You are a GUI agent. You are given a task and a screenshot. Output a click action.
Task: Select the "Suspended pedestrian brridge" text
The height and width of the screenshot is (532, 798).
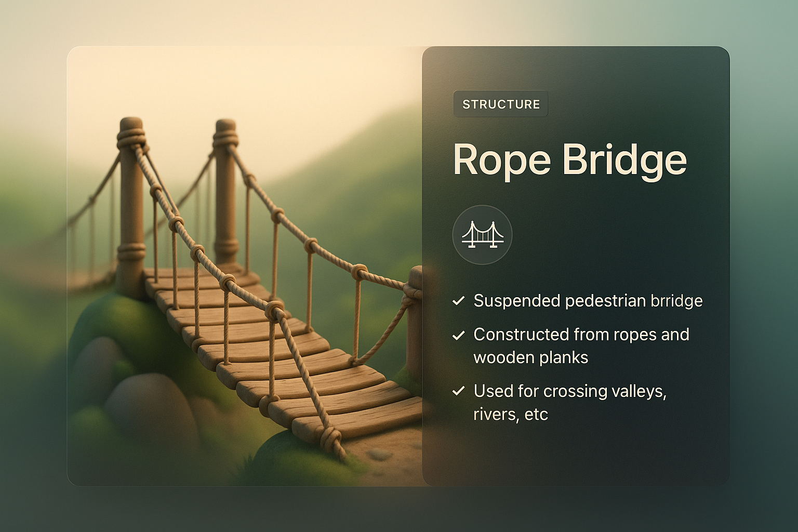(588, 301)
